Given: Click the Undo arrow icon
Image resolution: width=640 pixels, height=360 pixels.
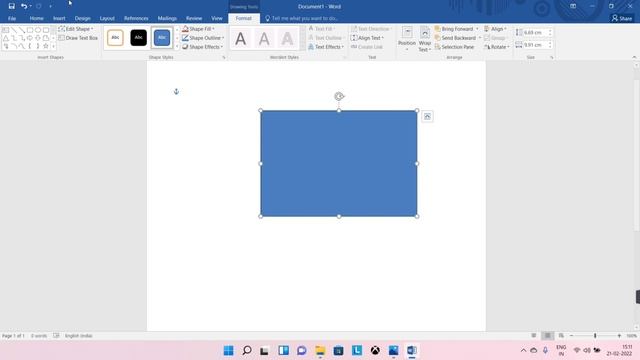Looking at the screenshot, I should 24,6.
